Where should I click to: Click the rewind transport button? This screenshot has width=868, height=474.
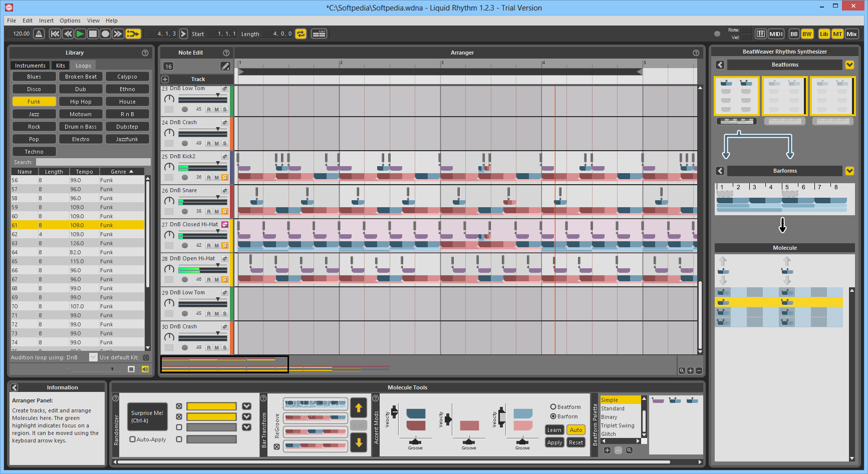(68, 34)
